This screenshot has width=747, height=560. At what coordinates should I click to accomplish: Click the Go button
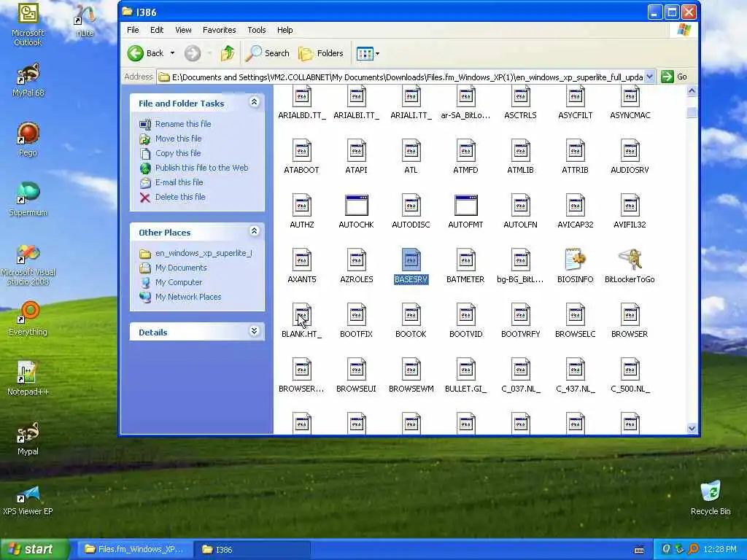(674, 77)
